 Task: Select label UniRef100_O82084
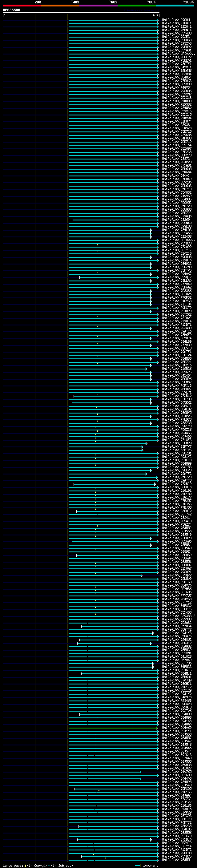tap(176, 74)
